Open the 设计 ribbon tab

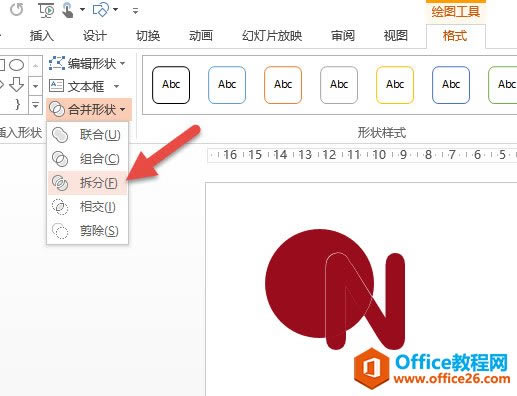pyautogui.click(x=95, y=35)
